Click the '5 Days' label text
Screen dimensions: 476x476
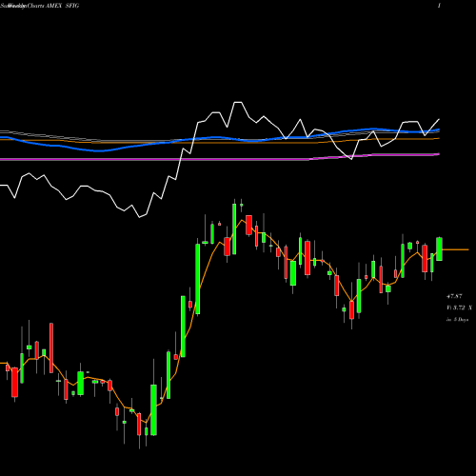[461, 320]
